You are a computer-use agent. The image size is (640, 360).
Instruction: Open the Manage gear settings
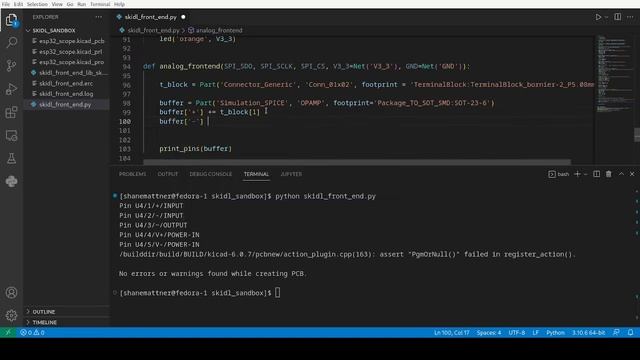11,315
